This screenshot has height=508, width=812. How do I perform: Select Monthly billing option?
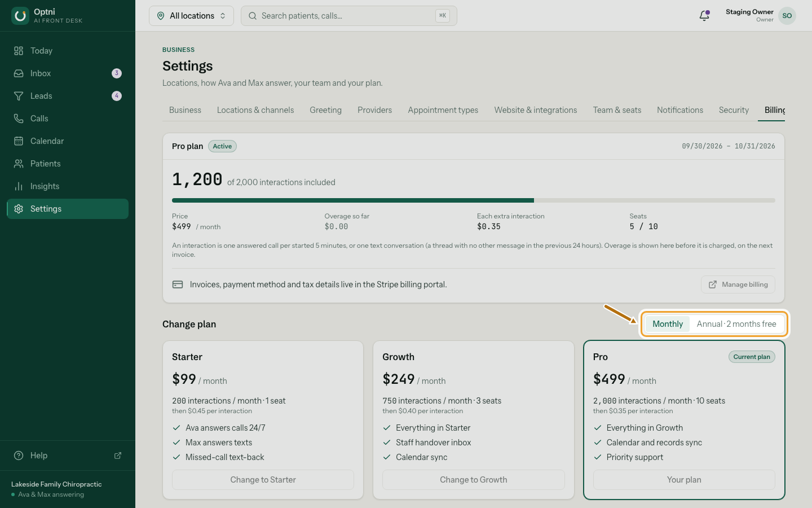click(668, 324)
